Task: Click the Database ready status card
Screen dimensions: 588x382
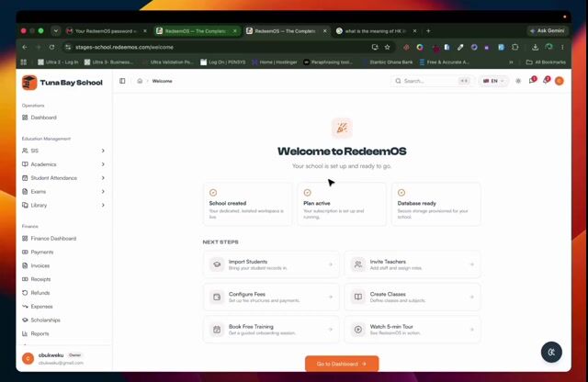Action: point(435,204)
